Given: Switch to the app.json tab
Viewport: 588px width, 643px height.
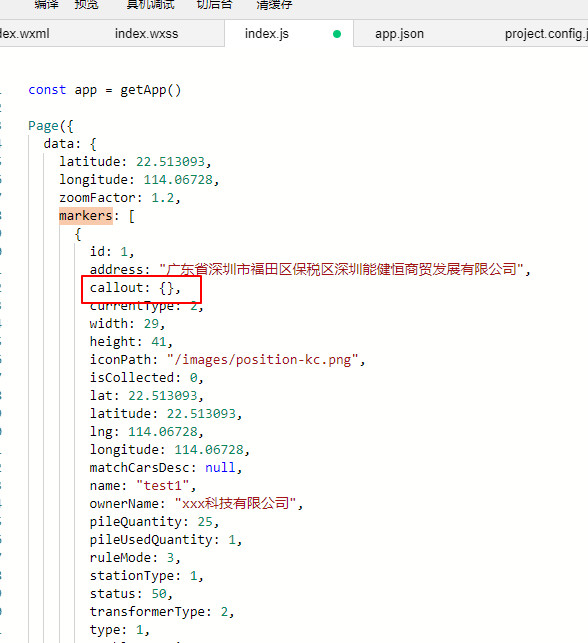Looking at the screenshot, I should point(399,34).
